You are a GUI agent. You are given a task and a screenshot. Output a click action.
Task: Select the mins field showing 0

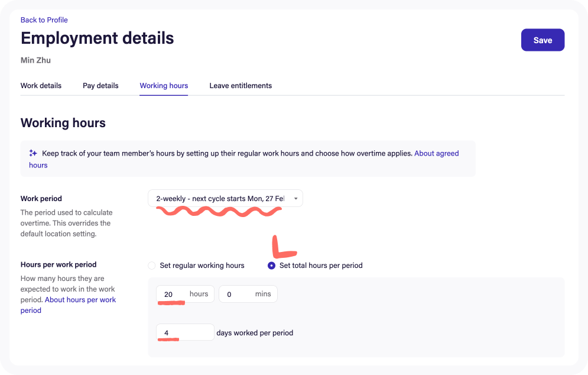[233, 294]
